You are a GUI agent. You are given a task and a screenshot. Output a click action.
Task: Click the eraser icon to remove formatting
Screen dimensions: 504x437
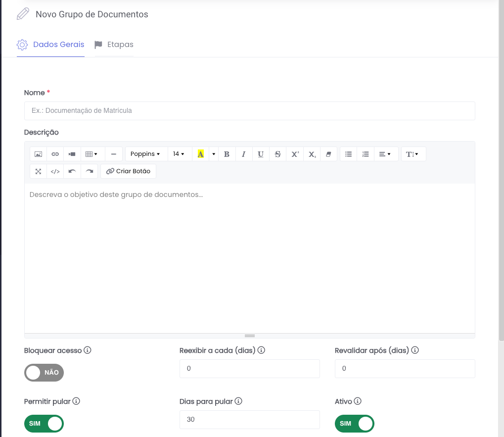pyautogui.click(x=328, y=154)
